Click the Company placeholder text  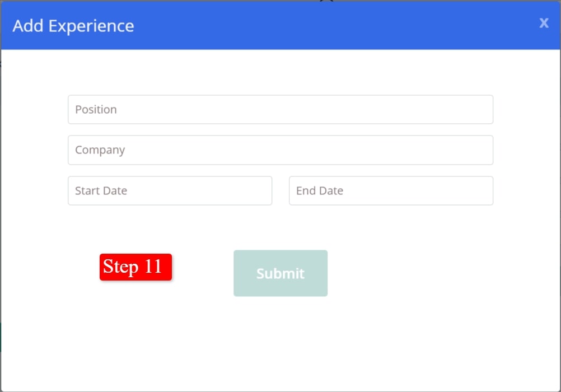(100, 150)
